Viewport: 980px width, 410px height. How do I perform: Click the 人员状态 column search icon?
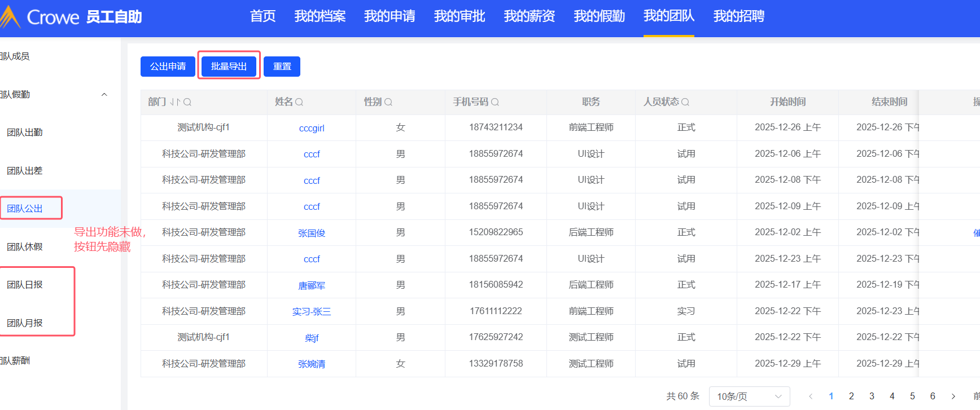[x=685, y=102]
